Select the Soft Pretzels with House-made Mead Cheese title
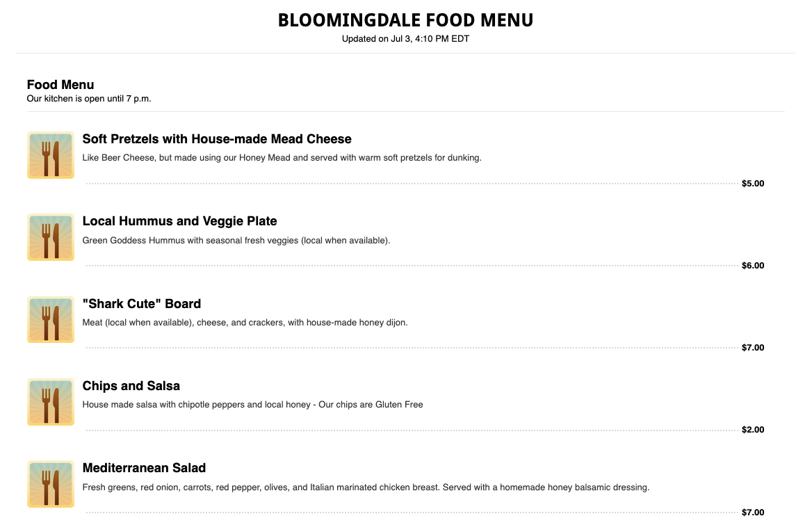This screenshot has width=812, height=532. (x=217, y=139)
